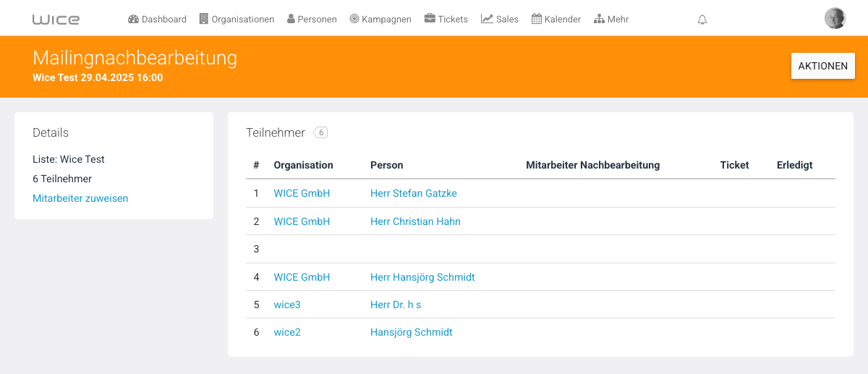Image resolution: width=868 pixels, height=374 pixels.
Task: Open WICE GmbH in row 1
Action: (x=302, y=193)
